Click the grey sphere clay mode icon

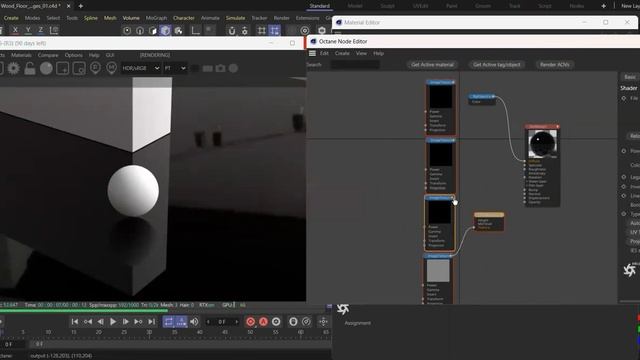coord(46,68)
